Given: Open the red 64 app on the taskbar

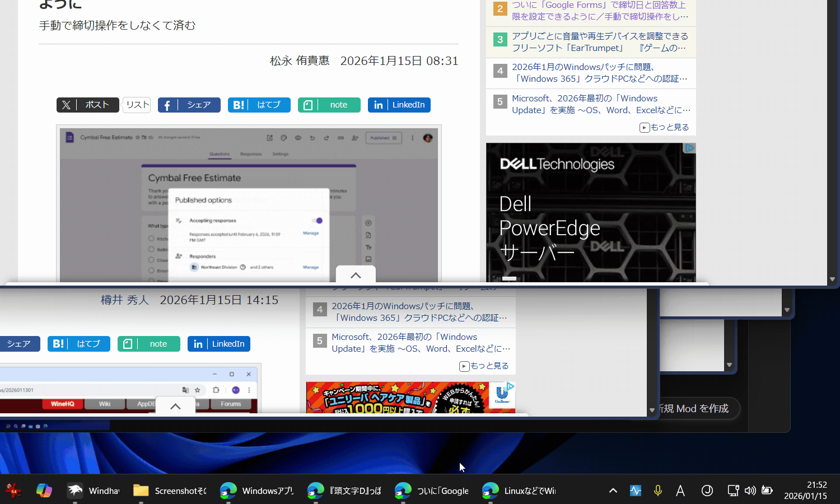Looking at the screenshot, I should pyautogui.click(x=13, y=491).
